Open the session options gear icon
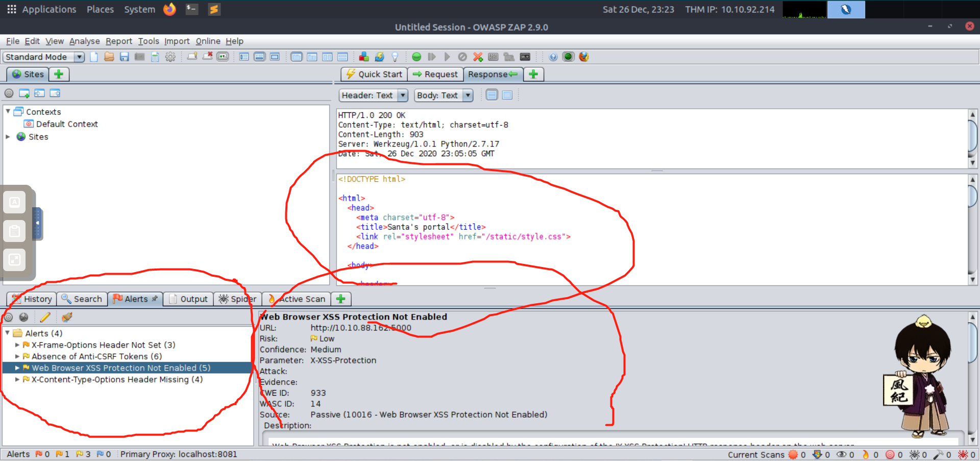This screenshot has height=461, width=980. point(170,57)
